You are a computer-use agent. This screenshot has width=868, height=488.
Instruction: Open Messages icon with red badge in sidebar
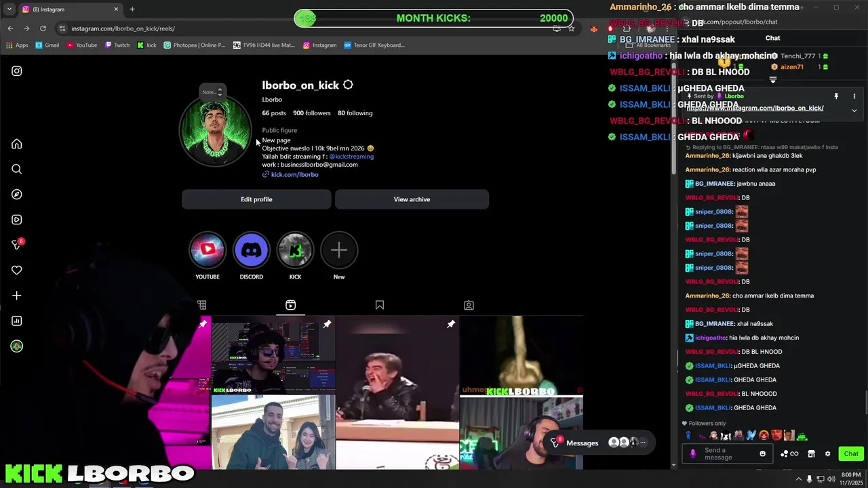tap(17, 245)
